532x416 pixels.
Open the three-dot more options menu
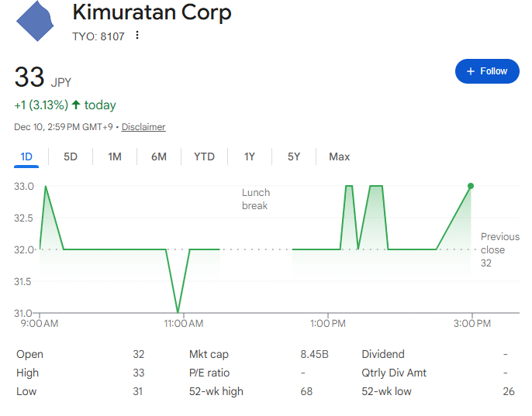[137, 36]
